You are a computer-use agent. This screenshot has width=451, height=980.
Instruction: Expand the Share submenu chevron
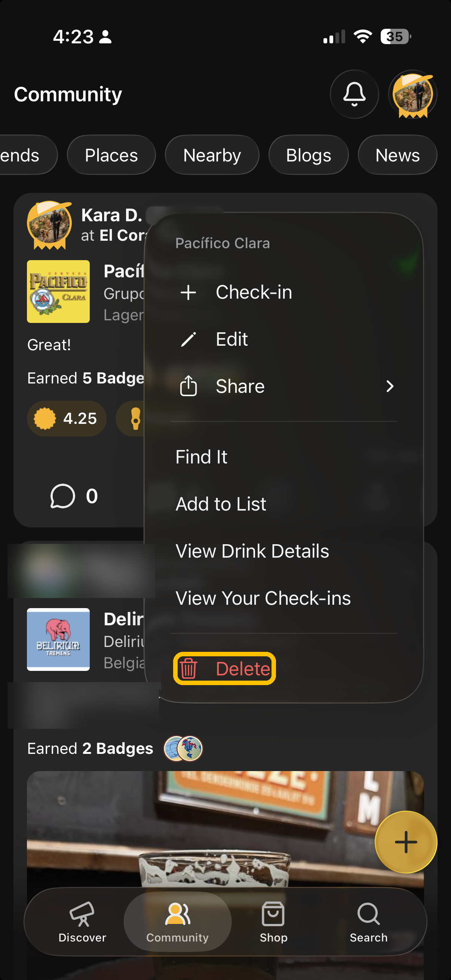(x=390, y=386)
